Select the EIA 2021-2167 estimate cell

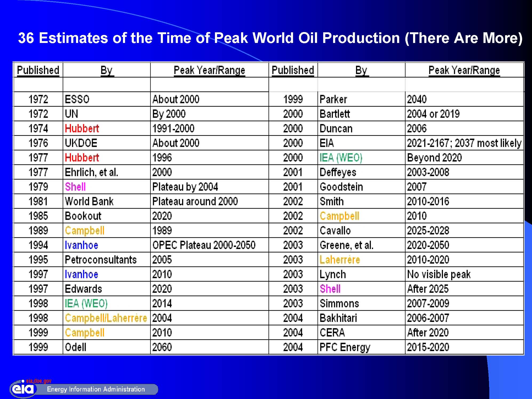tap(464, 143)
